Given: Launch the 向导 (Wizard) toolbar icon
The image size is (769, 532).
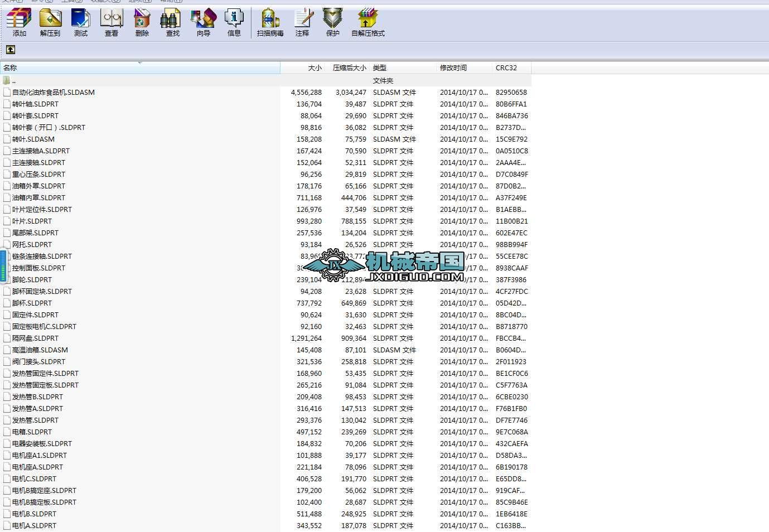Looking at the screenshot, I should click(x=204, y=22).
